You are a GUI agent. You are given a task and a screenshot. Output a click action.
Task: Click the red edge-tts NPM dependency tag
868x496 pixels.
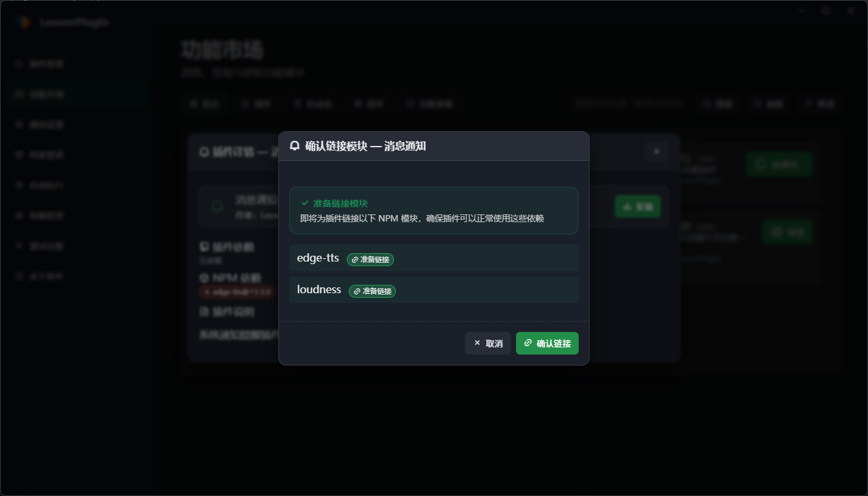(236, 292)
